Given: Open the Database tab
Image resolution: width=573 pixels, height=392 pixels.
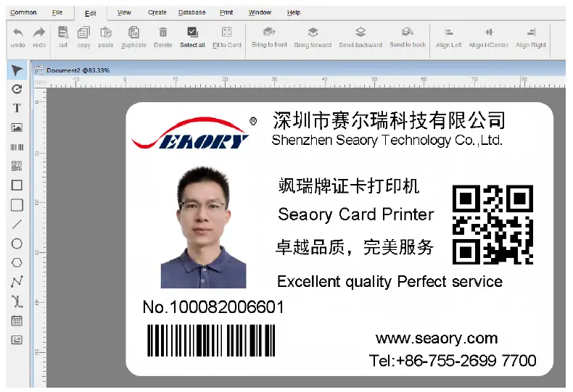Looking at the screenshot, I should pyautogui.click(x=192, y=12).
